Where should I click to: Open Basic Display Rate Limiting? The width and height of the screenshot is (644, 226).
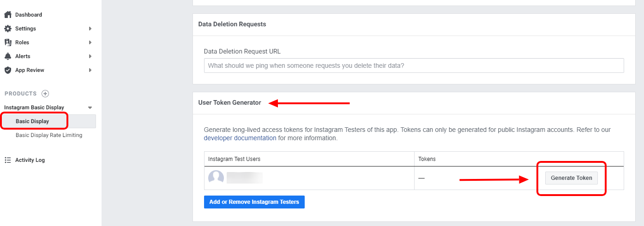pyautogui.click(x=49, y=135)
